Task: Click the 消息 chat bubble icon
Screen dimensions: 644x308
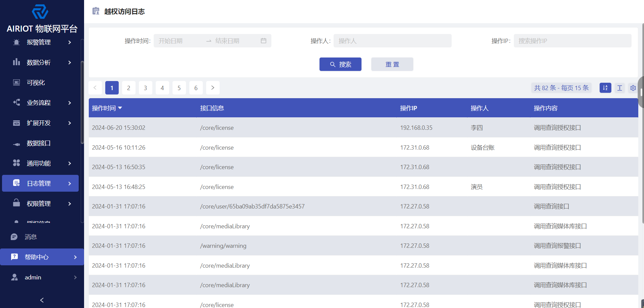Action: (x=14, y=237)
